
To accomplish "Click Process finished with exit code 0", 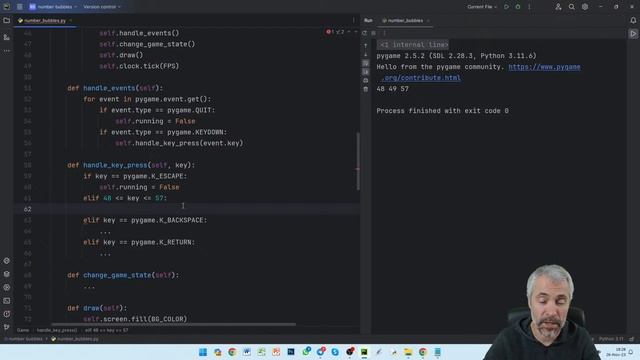I will click(442, 111).
